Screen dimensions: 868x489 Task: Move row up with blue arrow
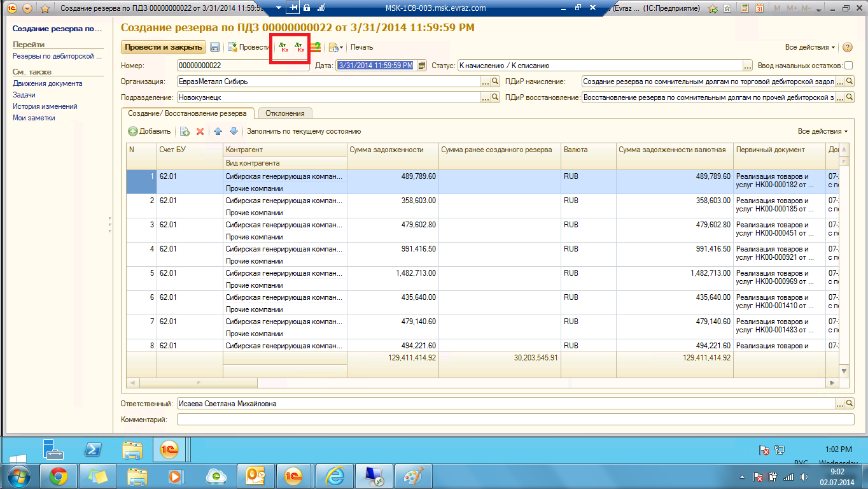(218, 131)
